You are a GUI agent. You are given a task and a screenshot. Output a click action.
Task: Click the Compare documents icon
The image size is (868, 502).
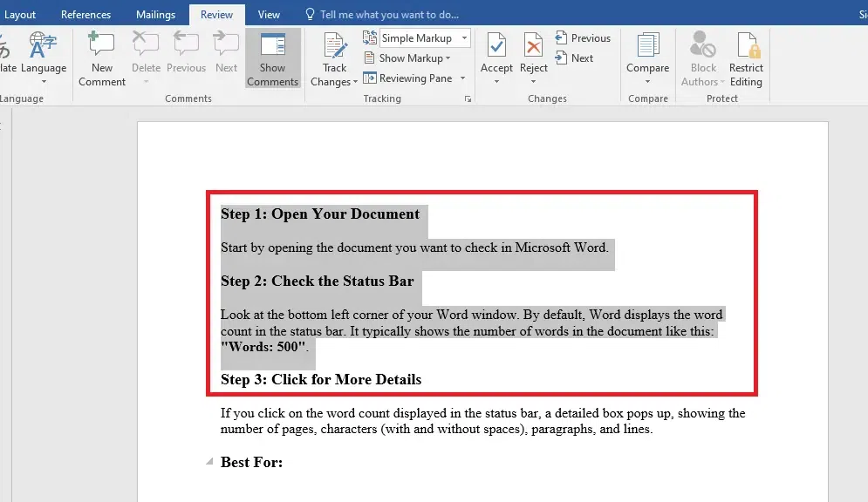coord(647,44)
